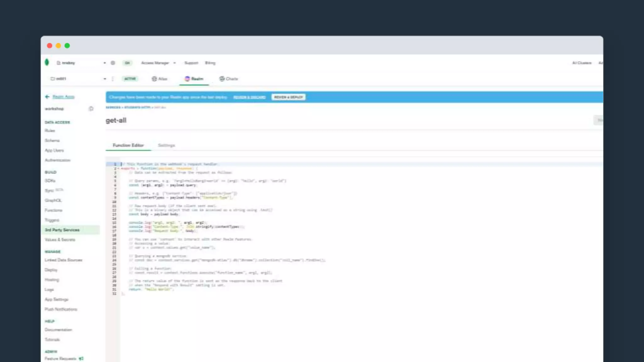This screenshot has width=644, height=362.
Task: Open Triggers in sidebar
Action: tap(52, 220)
